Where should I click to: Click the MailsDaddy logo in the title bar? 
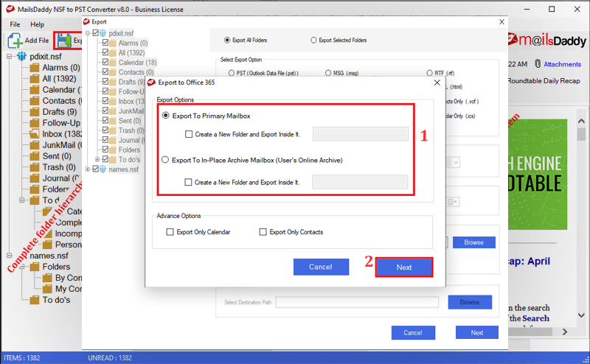click(x=10, y=9)
